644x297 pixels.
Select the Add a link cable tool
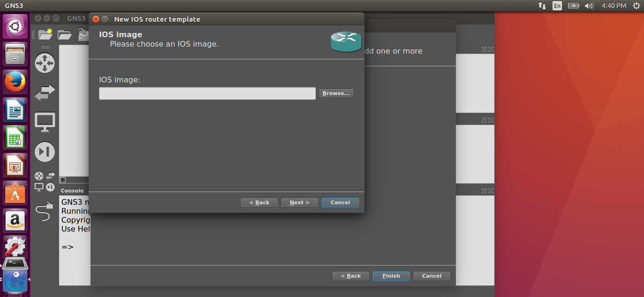click(44, 211)
